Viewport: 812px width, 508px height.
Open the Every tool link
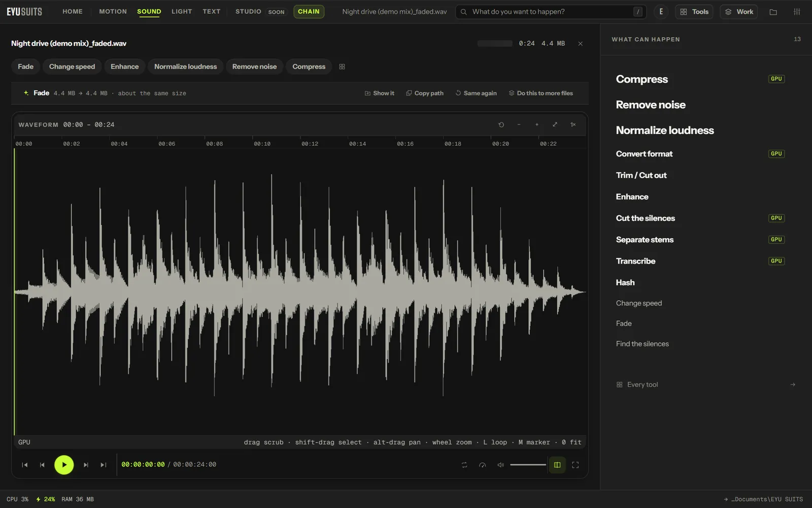(x=705, y=385)
